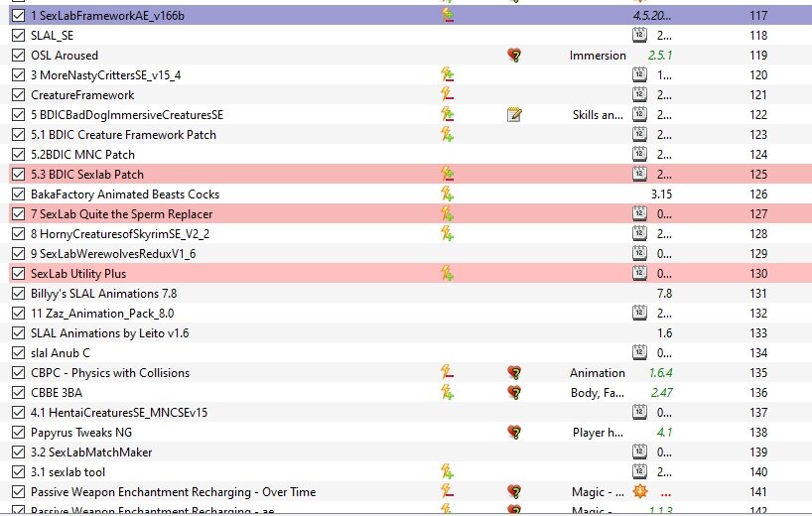
Task: Click conflict icon on 3 MoreNastyCrittersSE_v15_4 row
Action: click(x=448, y=74)
